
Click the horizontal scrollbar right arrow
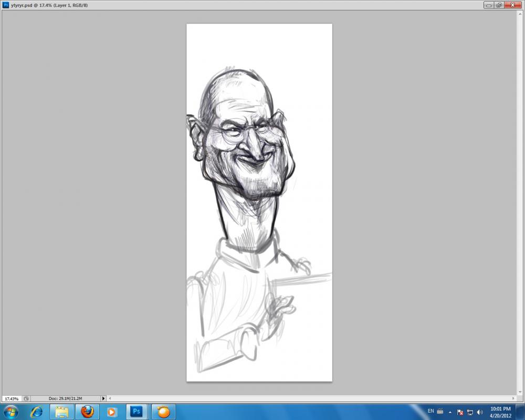(x=513, y=398)
